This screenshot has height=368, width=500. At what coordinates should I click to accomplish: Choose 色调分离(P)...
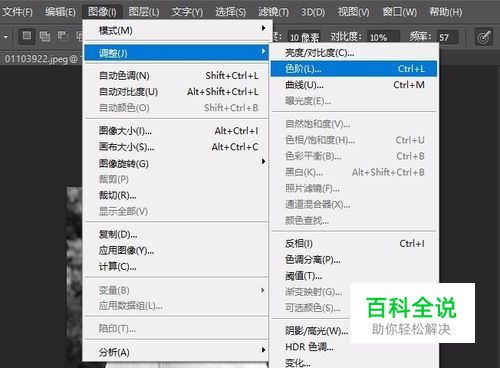[354, 260]
